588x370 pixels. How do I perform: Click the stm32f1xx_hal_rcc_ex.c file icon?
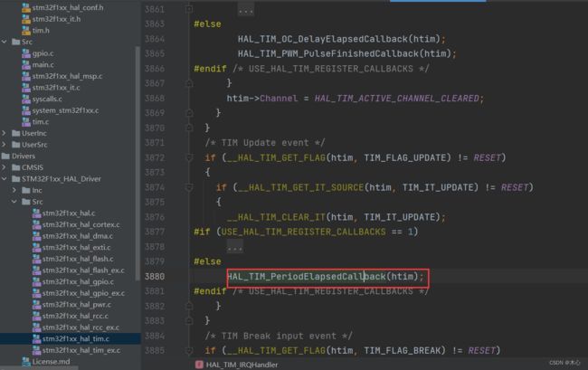[x=36, y=327]
